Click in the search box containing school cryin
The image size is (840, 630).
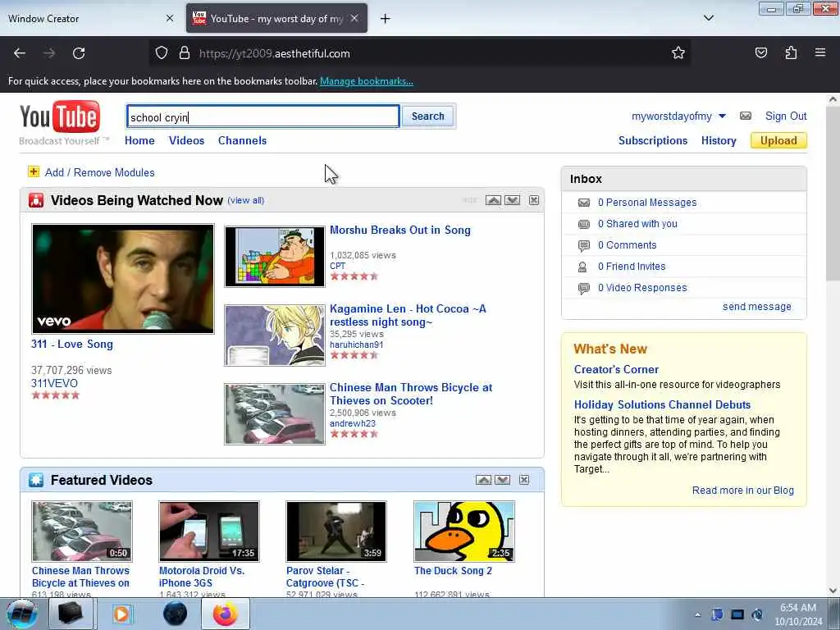coord(263,116)
